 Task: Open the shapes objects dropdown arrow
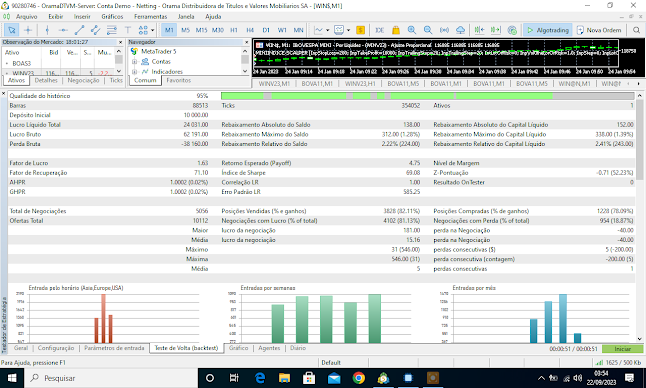(152, 30)
